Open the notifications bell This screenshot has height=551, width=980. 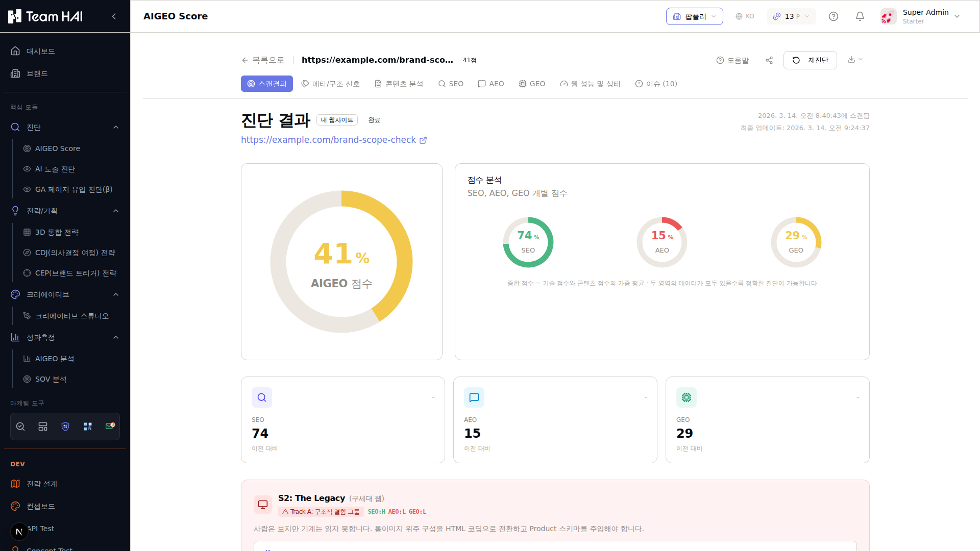coord(860,16)
